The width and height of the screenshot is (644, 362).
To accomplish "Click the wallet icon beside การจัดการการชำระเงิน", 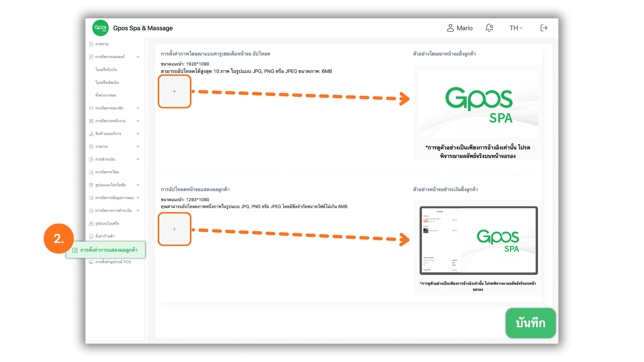I will 91,211.
